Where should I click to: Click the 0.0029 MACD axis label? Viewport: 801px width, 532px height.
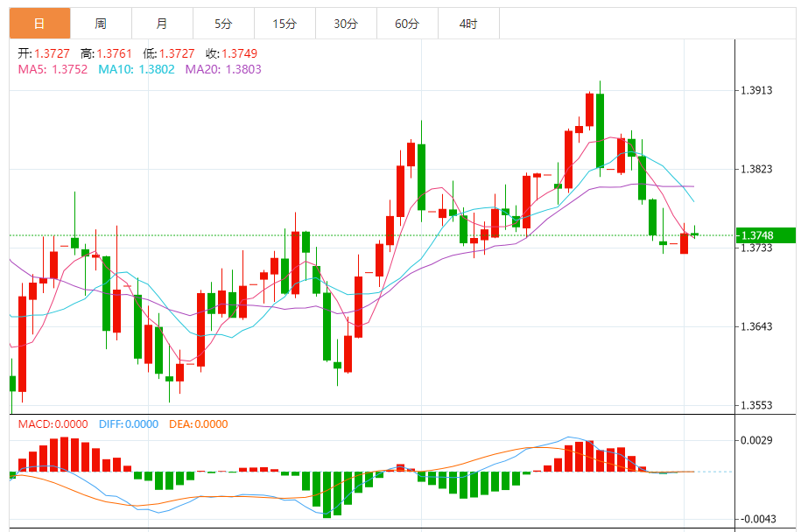756,440
